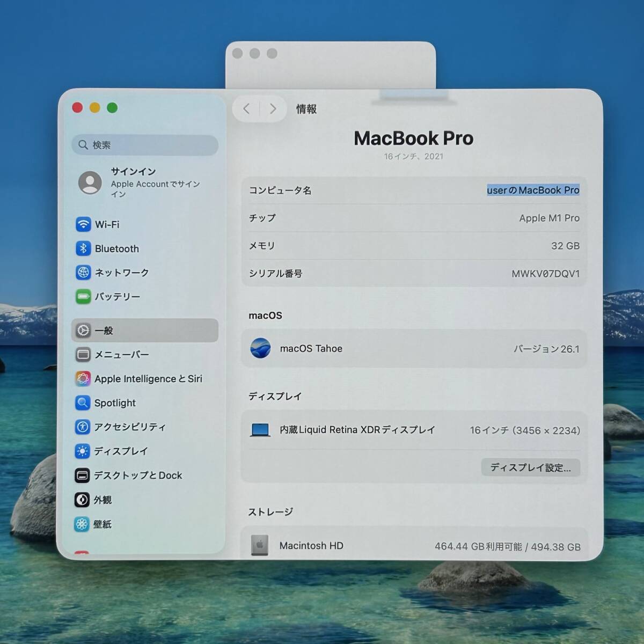
Task: Open the Appearance settings icon
Action: [x=82, y=500]
